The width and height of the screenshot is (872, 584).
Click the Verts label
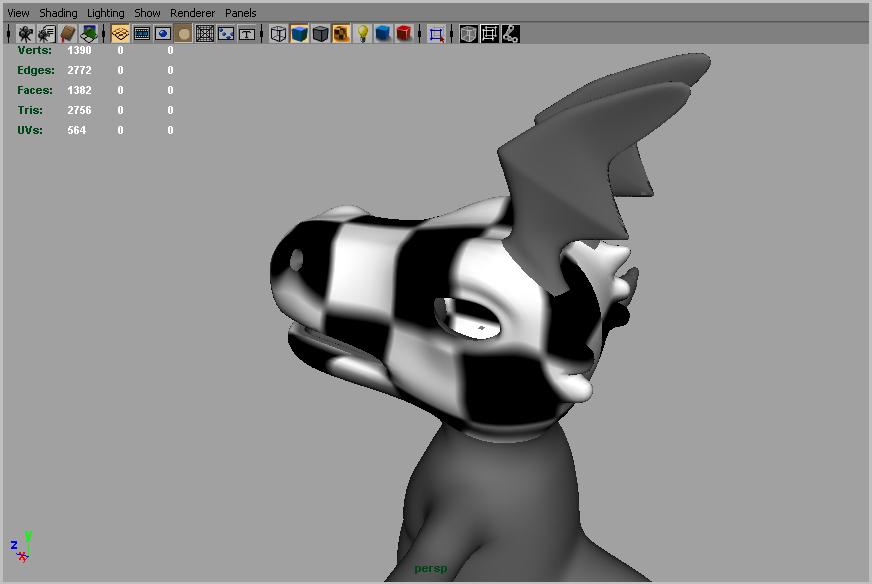pos(34,50)
